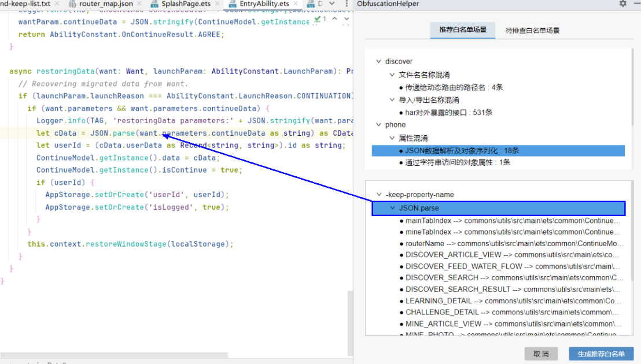Collapse the -keep-property-name node
This screenshot has height=364, width=641.
pos(379,195)
